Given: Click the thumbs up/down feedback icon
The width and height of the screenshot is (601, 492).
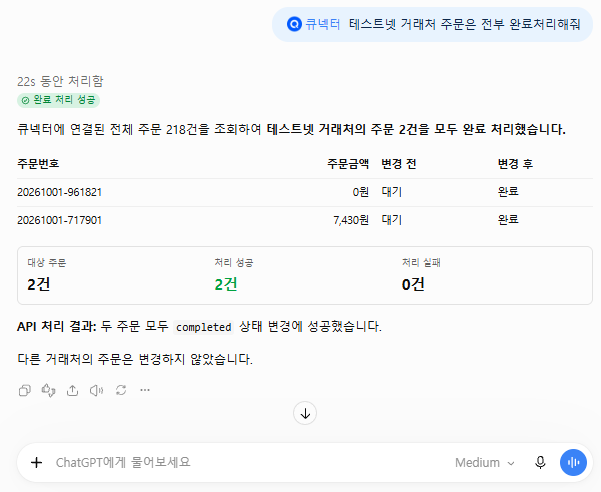Looking at the screenshot, I should [48, 390].
